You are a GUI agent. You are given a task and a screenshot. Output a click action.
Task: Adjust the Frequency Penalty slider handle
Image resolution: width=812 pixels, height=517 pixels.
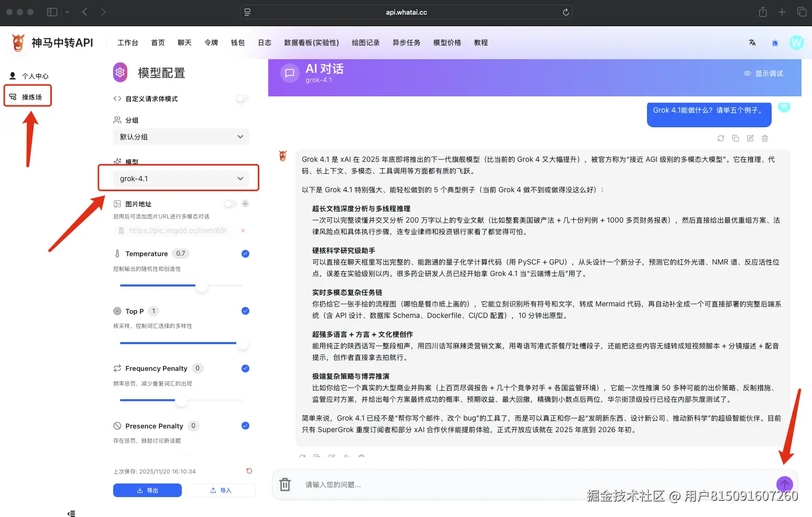181,400
